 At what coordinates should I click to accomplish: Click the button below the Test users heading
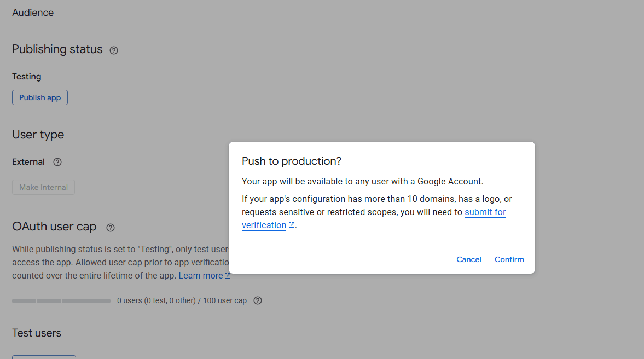(44, 357)
